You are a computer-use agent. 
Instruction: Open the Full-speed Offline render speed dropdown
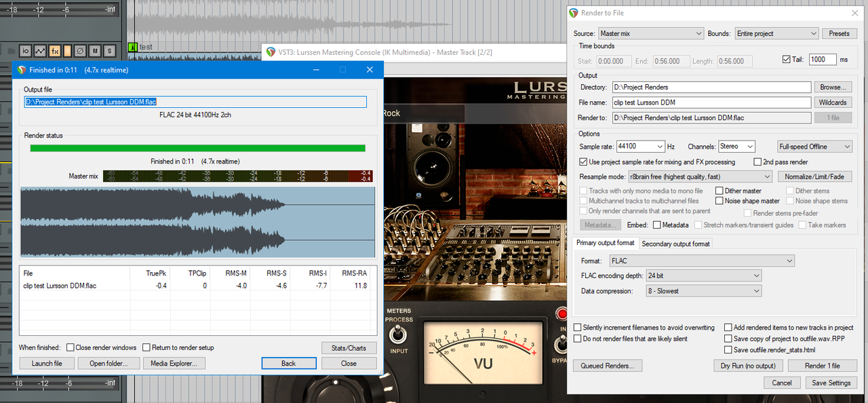tap(814, 147)
